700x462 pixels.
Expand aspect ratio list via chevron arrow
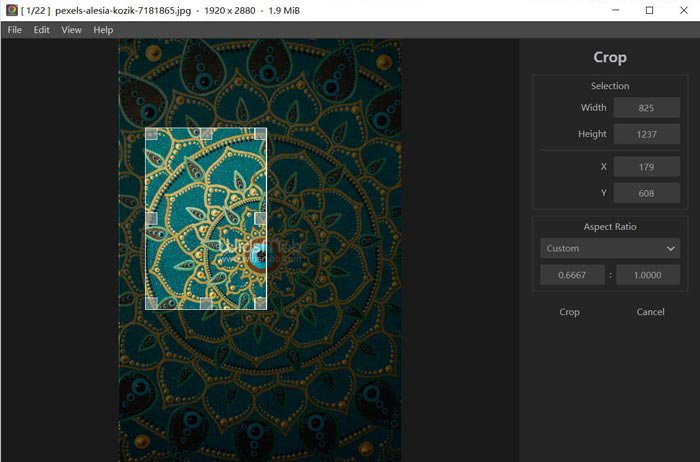click(671, 249)
